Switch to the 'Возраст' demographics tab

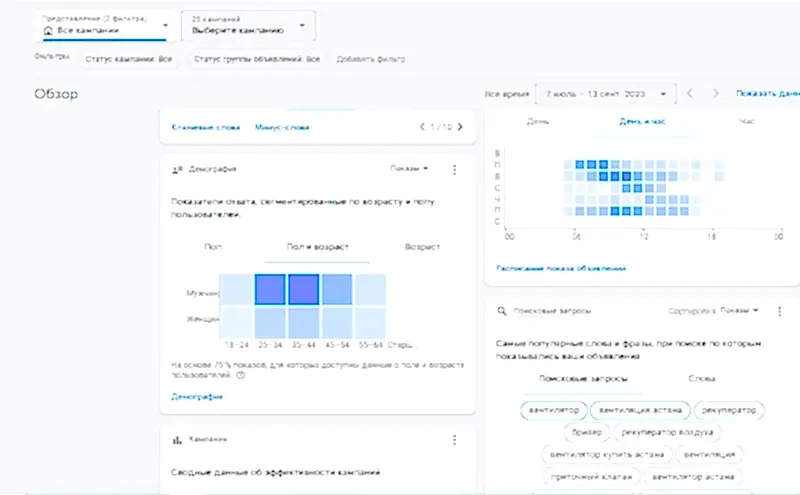point(422,247)
